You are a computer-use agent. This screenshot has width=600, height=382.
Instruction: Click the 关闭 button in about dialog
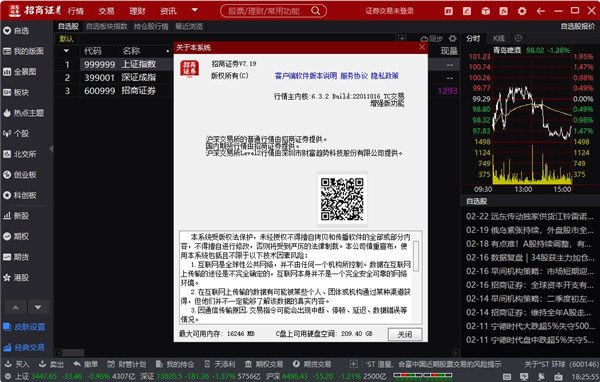(x=405, y=334)
